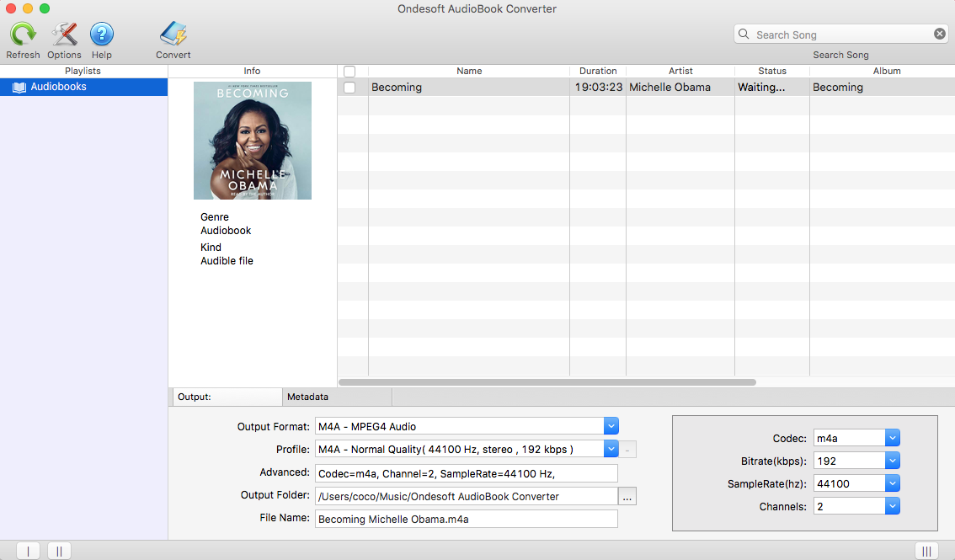This screenshot has height=560, width=955.
Task: Click the Audible file kind text
Action: (x=227, y=260)
